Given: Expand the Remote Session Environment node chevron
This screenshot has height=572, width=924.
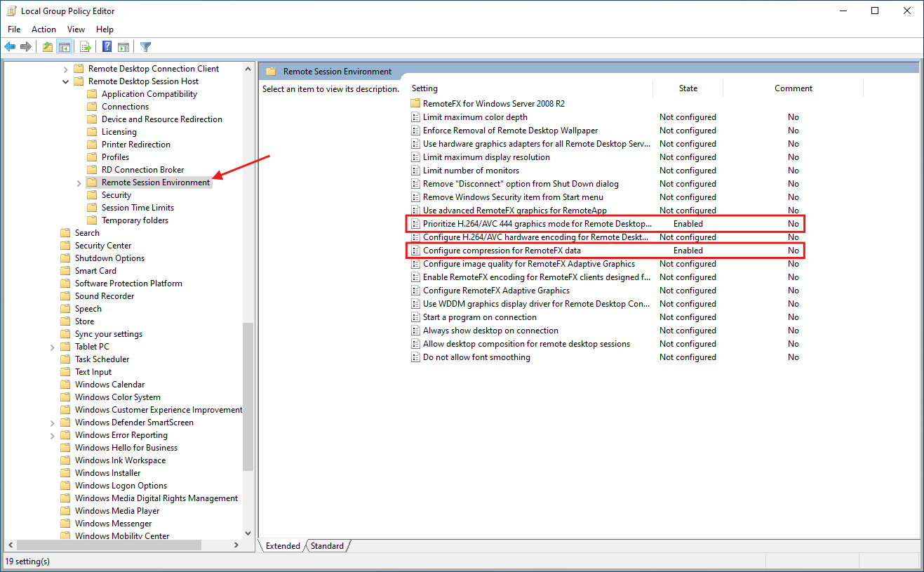Looking at the screenshot, I should tap(79, 182).
